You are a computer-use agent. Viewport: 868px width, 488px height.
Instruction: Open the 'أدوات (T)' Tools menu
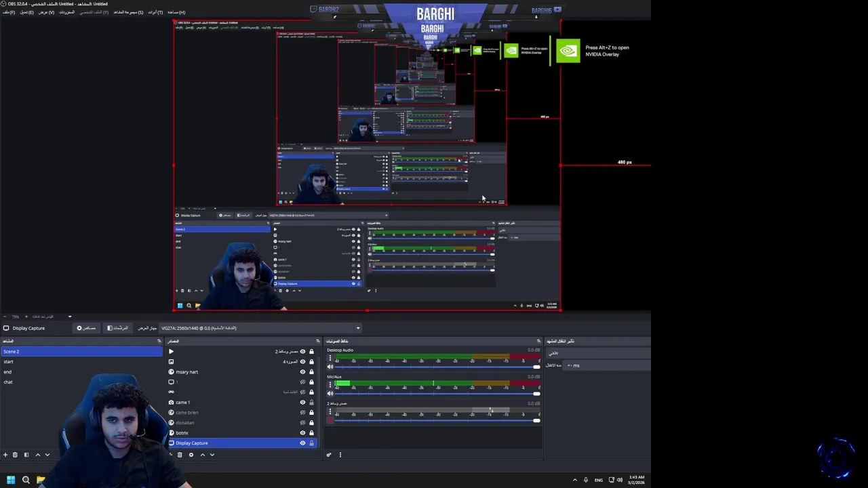tap(155, 12)
